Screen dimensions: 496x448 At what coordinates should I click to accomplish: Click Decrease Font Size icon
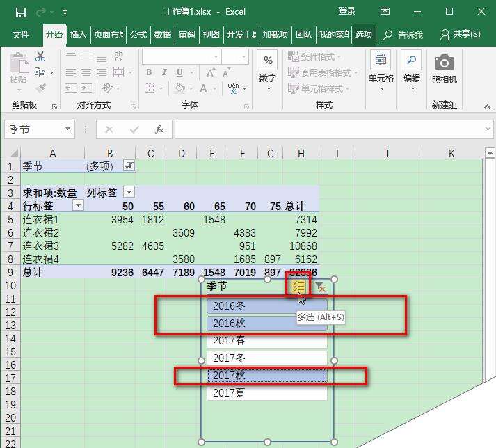coord(227,72)
